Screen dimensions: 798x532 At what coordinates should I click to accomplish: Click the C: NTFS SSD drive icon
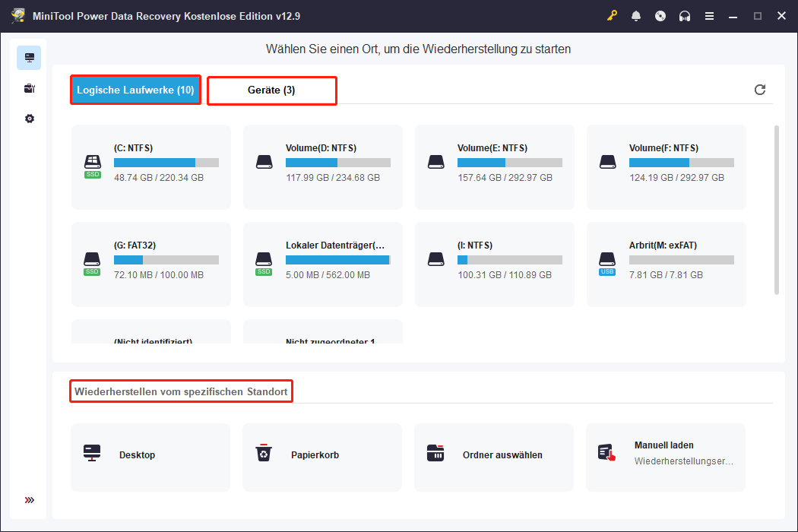coord(93,166)
